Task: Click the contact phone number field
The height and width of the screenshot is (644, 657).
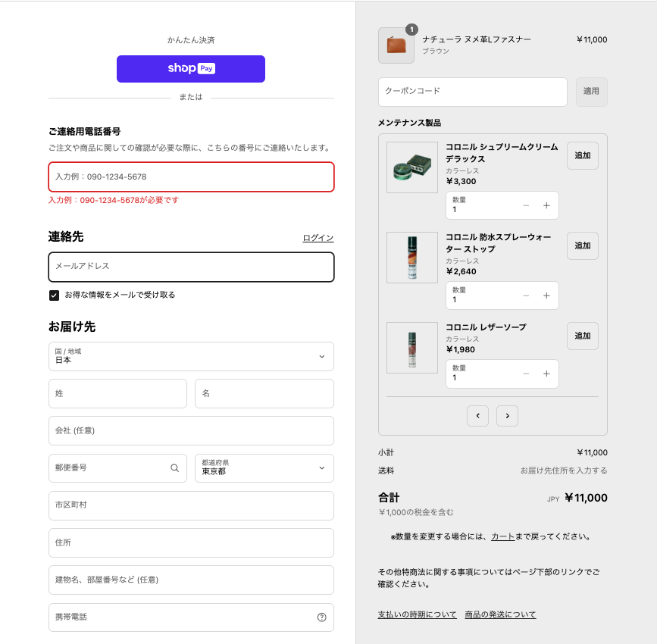Action: pyautogui.click(x=191, y=177)
